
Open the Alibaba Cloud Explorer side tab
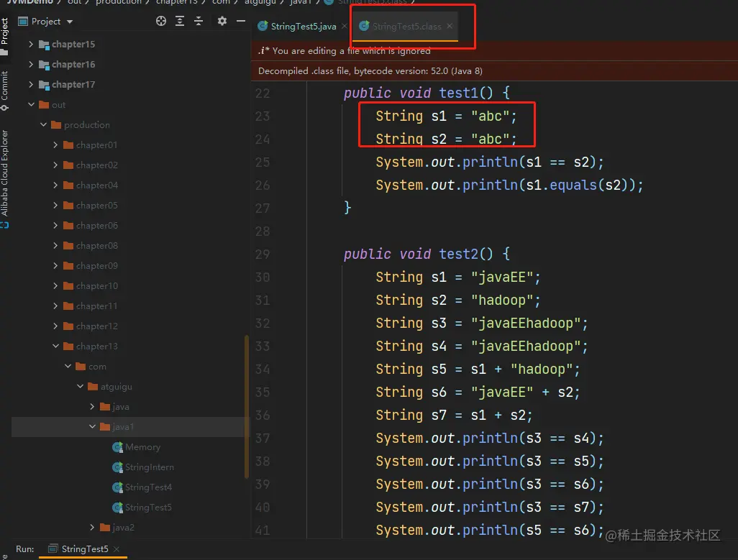click(4, 179)
